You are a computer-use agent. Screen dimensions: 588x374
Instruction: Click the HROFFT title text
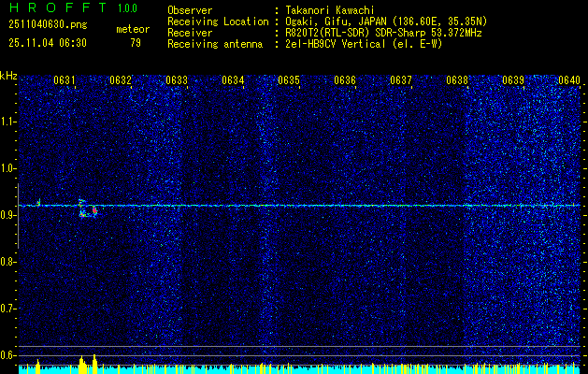tap(58, 7)
